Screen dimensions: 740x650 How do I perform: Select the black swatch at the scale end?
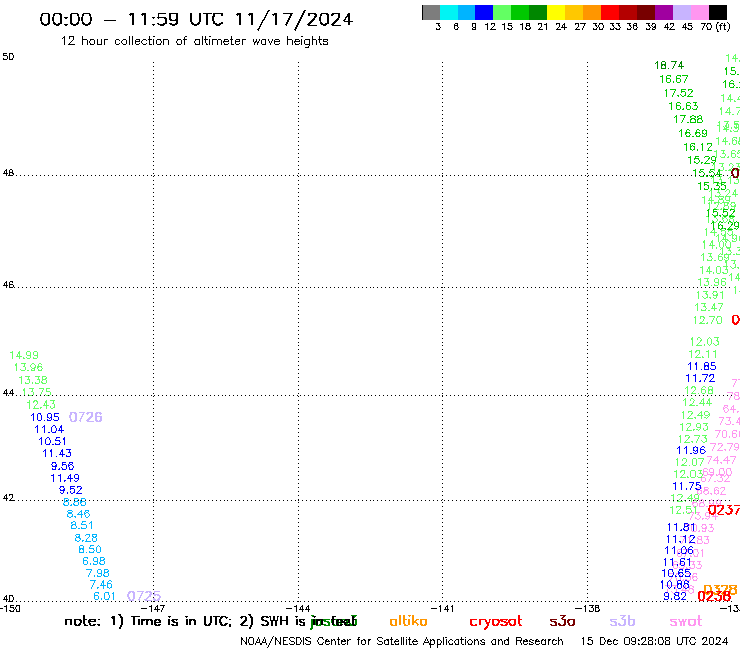(x=718, y=12)
